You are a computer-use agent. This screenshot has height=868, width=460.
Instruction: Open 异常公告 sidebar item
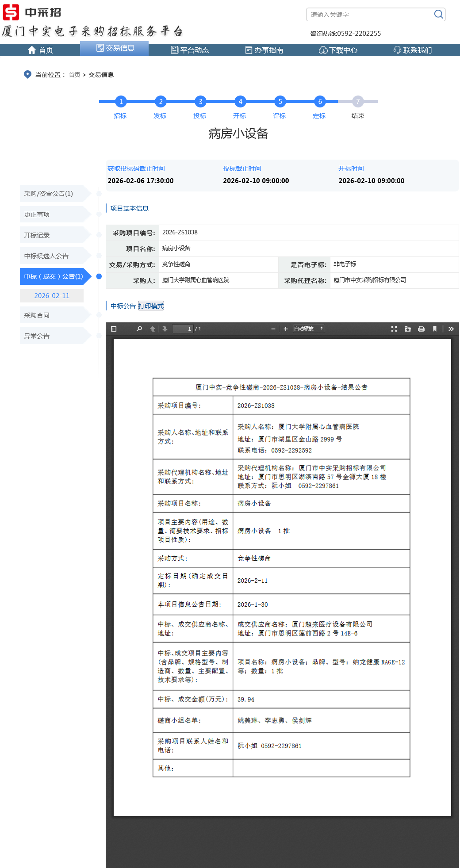click(x=55, y=336)
